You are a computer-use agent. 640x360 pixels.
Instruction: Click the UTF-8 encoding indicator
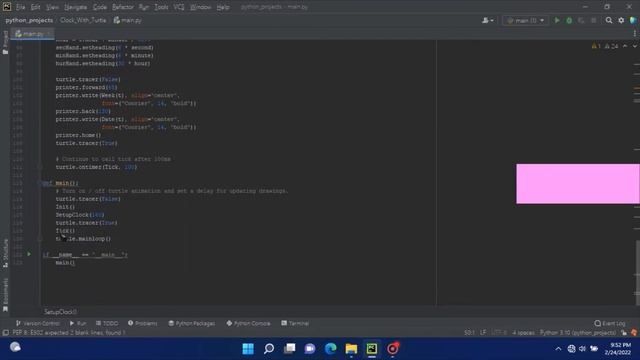click(x=499, y=333)
